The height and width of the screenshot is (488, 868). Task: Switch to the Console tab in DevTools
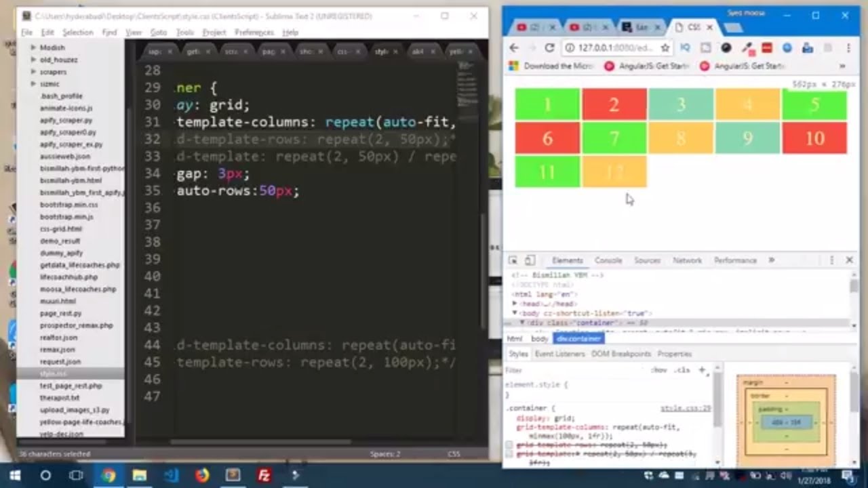(x=608, y=260)
